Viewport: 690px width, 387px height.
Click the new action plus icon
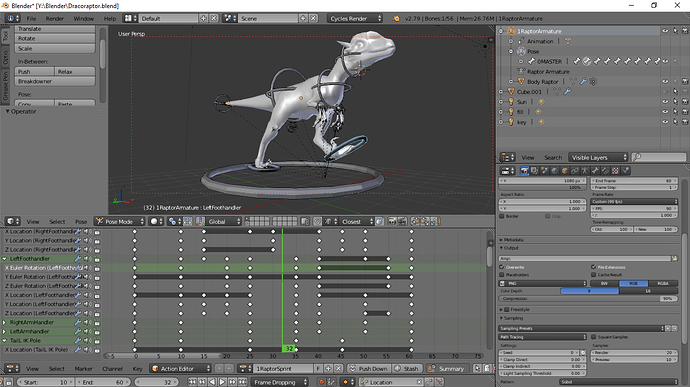[x=328, y=369]
